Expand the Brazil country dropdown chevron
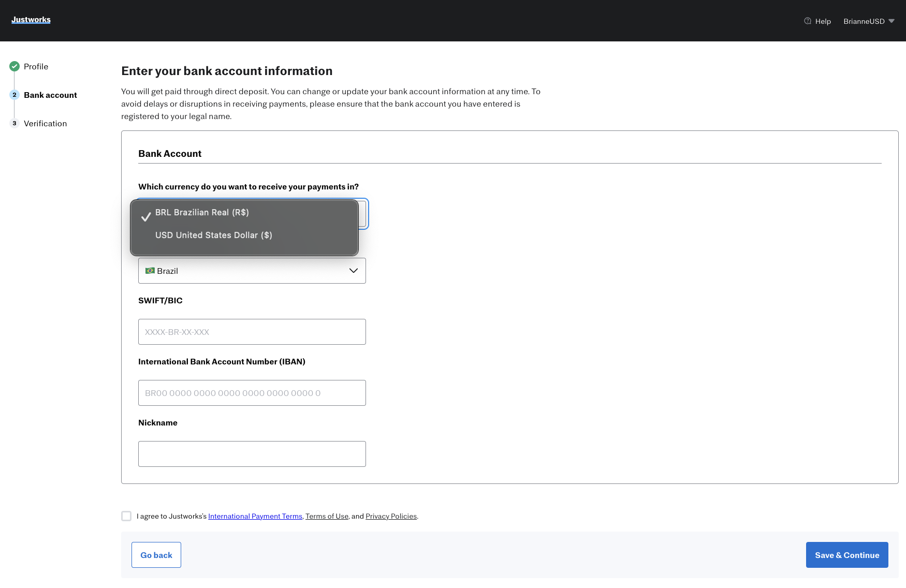The image size is (906, 588). point(354,271)
